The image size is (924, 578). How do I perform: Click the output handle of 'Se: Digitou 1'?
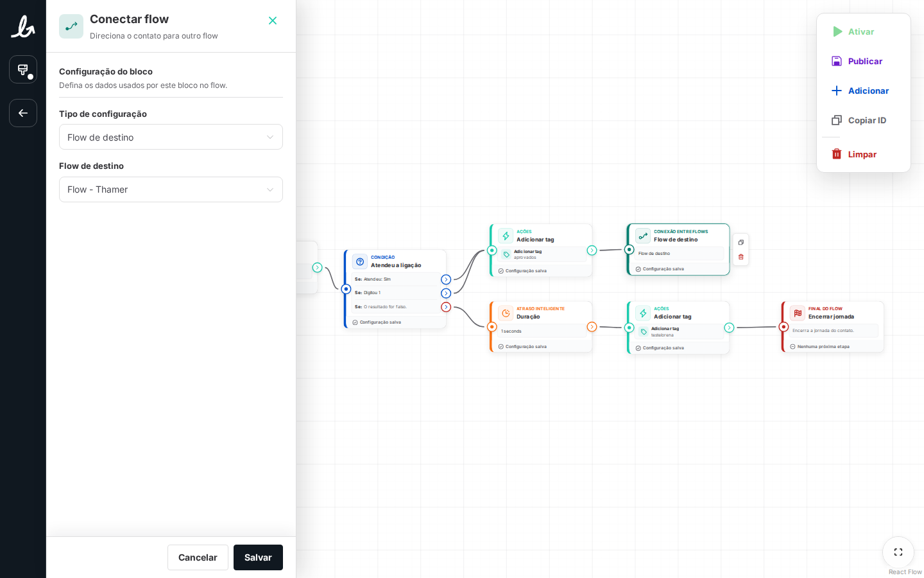pos(446,293)
